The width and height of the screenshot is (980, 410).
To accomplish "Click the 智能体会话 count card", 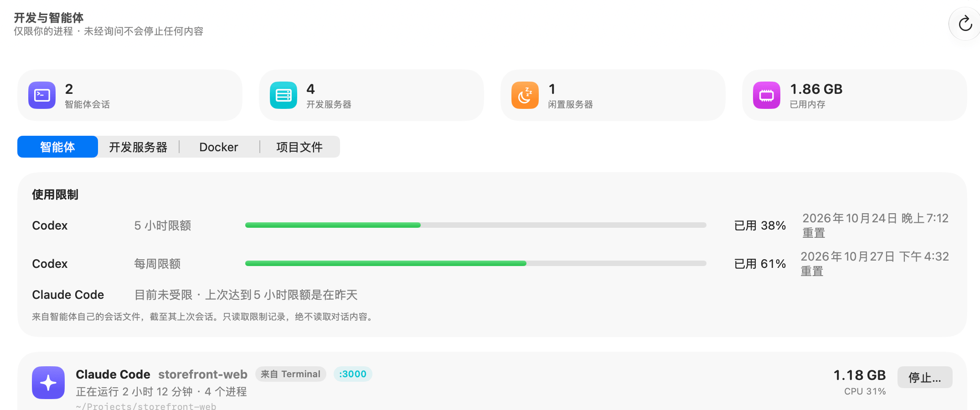I will pos(130,95).
